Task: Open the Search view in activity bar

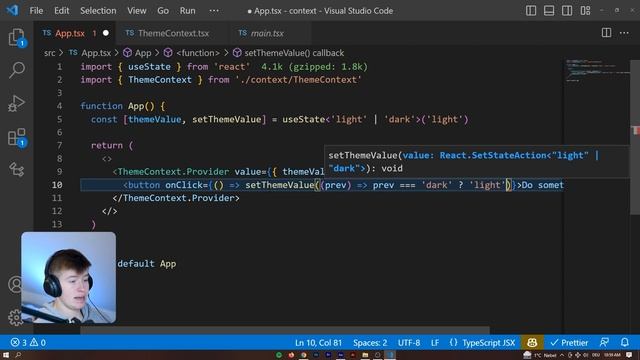Action: tap(16, 70)
